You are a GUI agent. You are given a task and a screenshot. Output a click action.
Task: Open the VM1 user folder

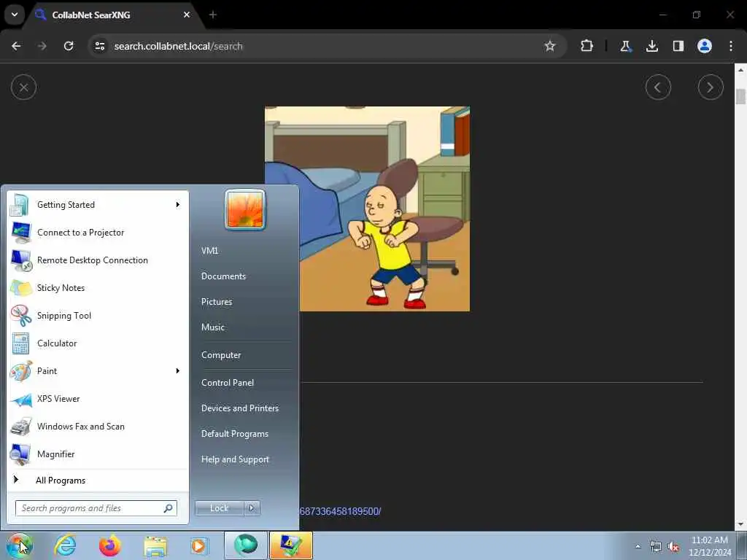(209, 251)
